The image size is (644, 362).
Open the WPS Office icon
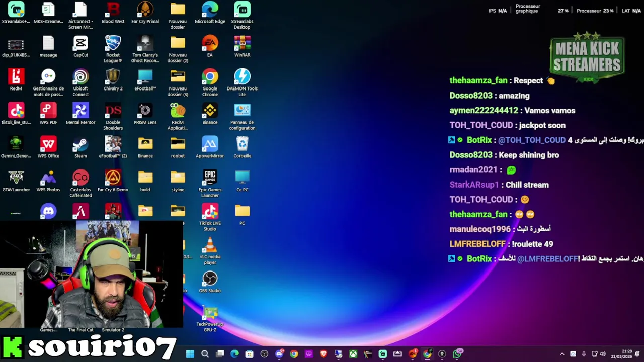click(48, 148)
